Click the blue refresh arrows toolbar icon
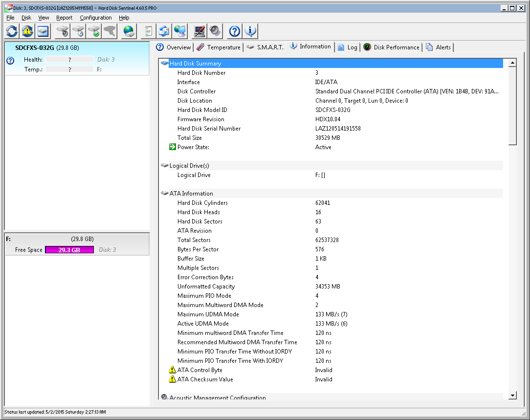Screen dimensions: 530x420 pyautogui.click(x=12, y=31)
